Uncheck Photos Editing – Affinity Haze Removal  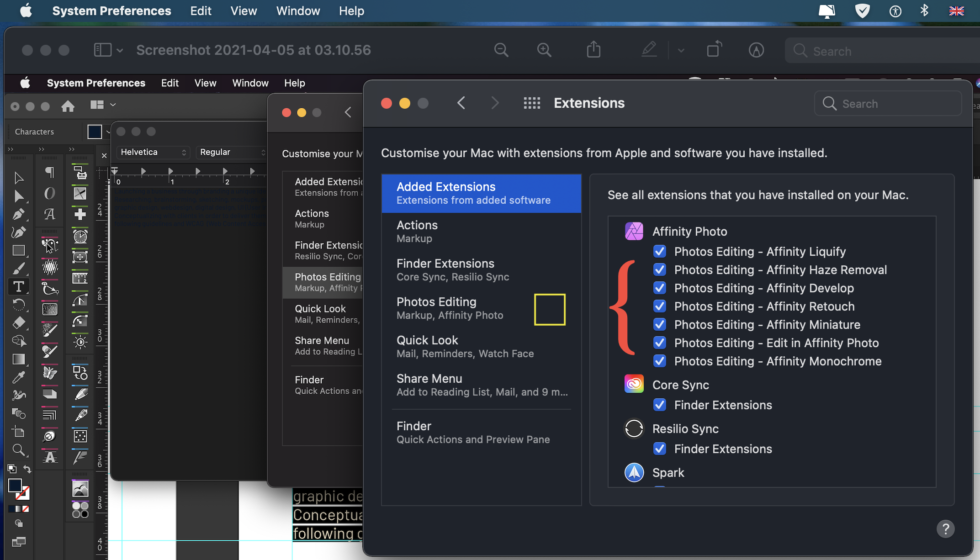[659, 269]
